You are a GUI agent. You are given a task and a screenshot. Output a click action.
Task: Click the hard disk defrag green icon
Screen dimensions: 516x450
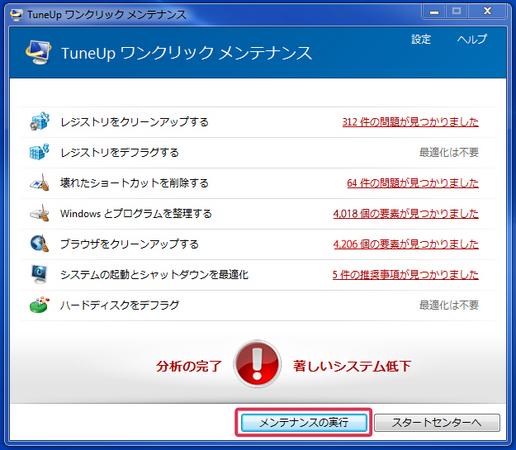pos(39,305)
